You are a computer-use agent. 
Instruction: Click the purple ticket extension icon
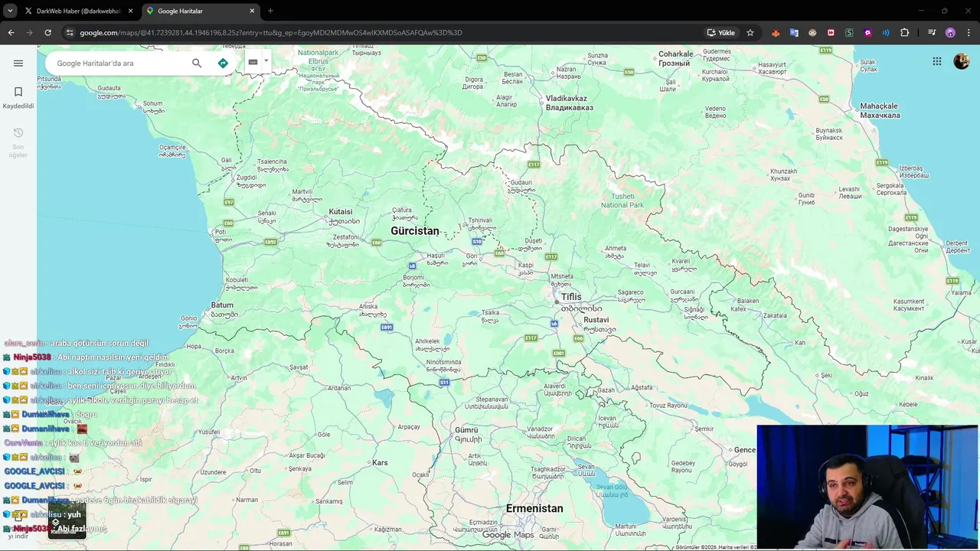click(867, 32)
